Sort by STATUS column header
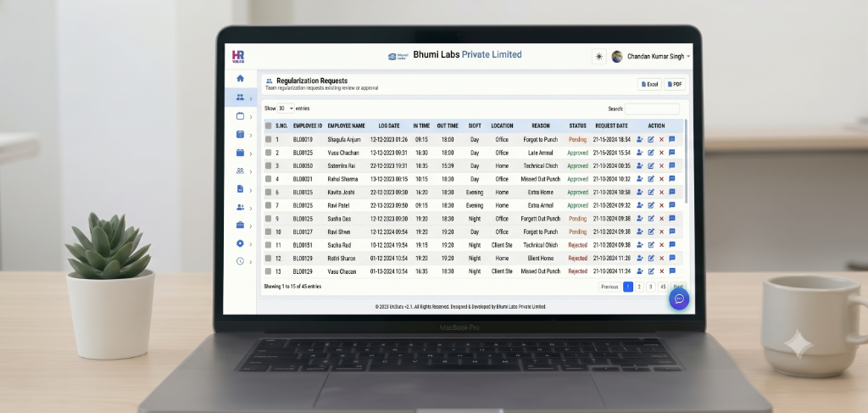868x413 pixels. tap(577, 126)
